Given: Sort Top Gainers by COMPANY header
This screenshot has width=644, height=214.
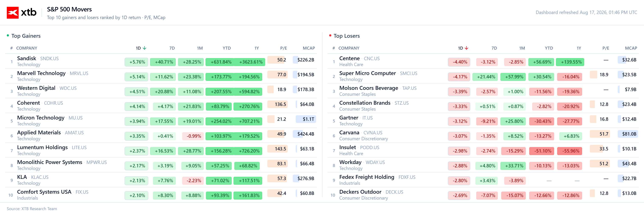Looking at the screenshot, I should pos(27,48).
